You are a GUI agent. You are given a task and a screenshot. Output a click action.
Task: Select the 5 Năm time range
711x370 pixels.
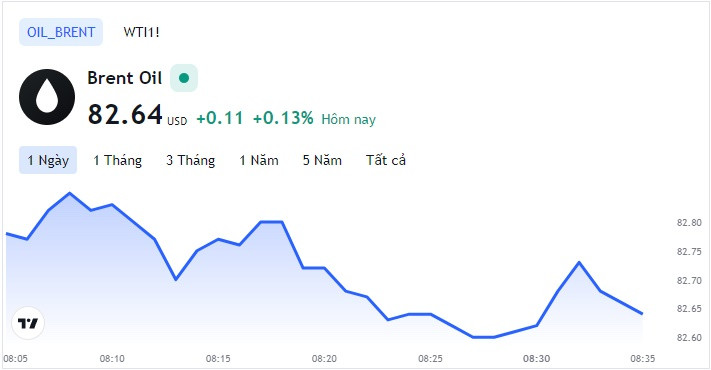322,160
